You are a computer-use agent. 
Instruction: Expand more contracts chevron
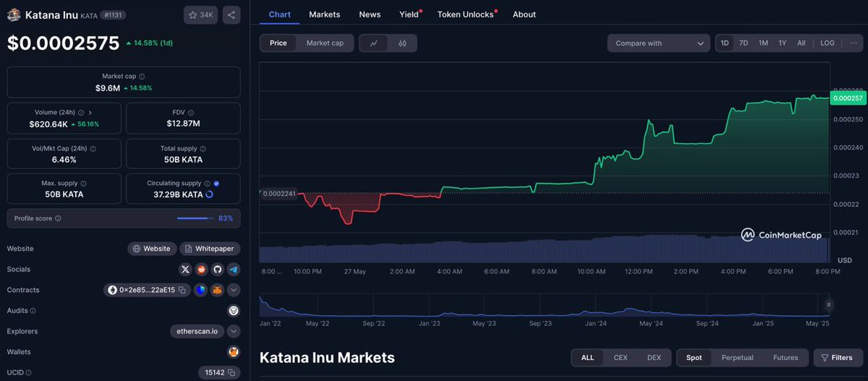234,290
